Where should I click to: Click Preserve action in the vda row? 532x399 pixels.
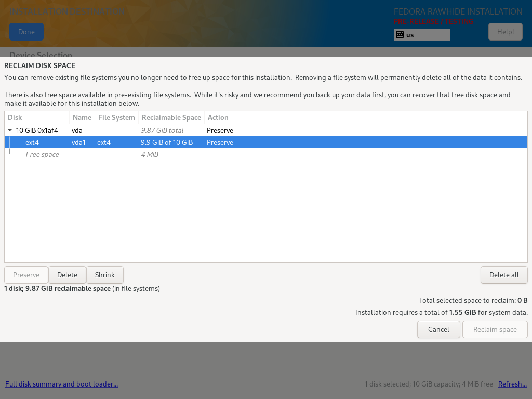220,130
